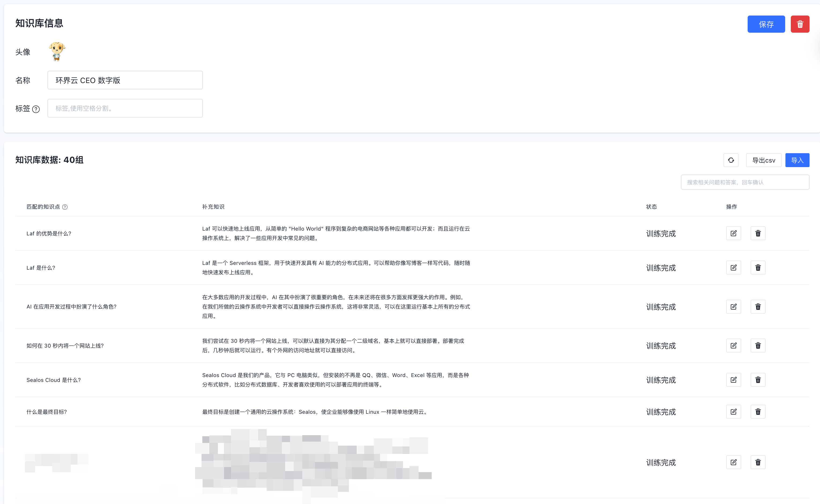820x504 pixels.
Task: Delete the "Laf 的优势是什么?" entry
Action: 758,233
